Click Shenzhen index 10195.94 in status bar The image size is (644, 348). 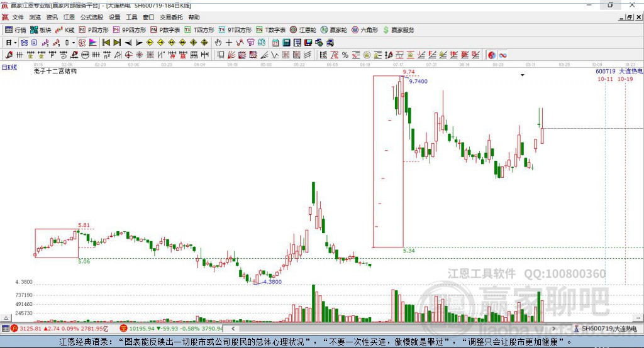142,329
